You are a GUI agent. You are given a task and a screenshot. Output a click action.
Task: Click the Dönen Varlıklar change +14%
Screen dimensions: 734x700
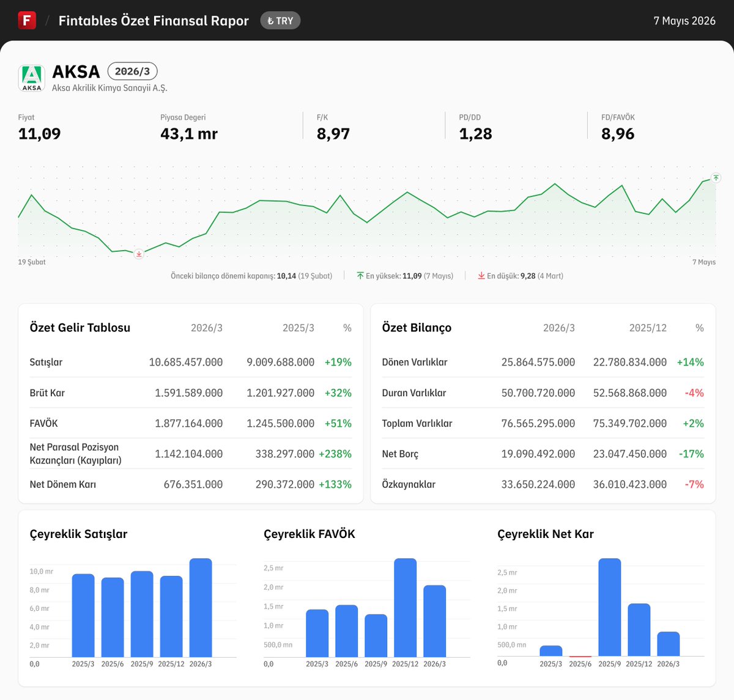(x=691, y=363)
